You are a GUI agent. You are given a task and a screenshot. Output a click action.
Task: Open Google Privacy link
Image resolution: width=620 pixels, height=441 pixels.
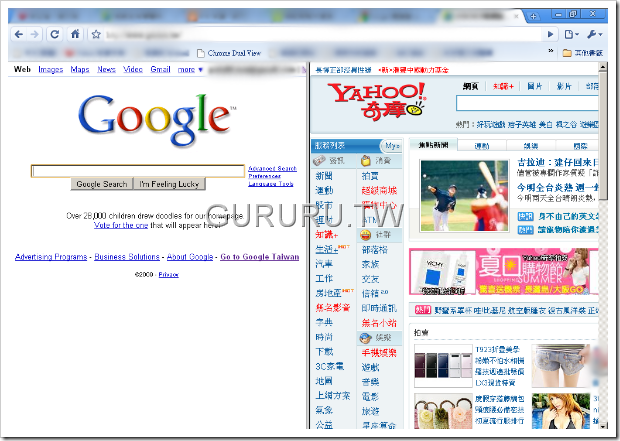tap(169, 274)
